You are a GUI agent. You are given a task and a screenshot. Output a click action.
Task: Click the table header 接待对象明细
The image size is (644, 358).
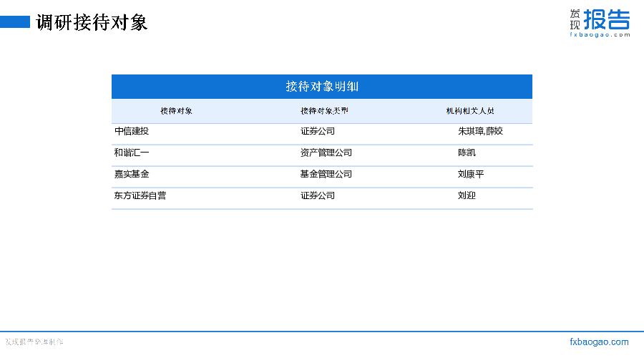tap(322, 87)
